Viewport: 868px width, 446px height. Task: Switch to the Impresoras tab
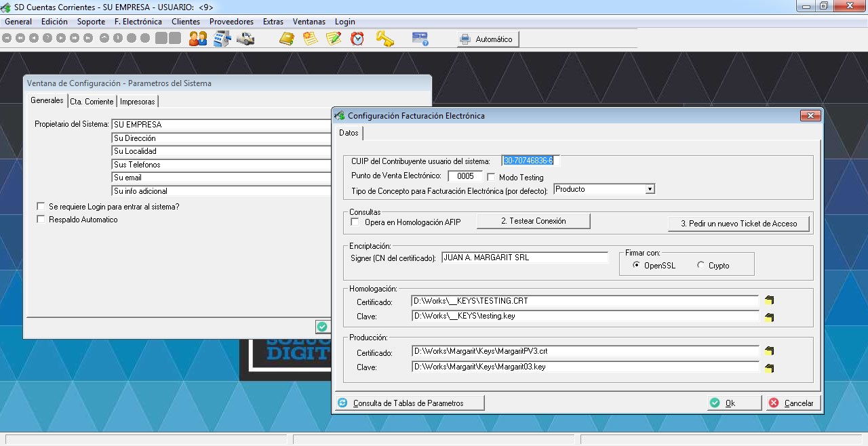(x=138, y=102)
